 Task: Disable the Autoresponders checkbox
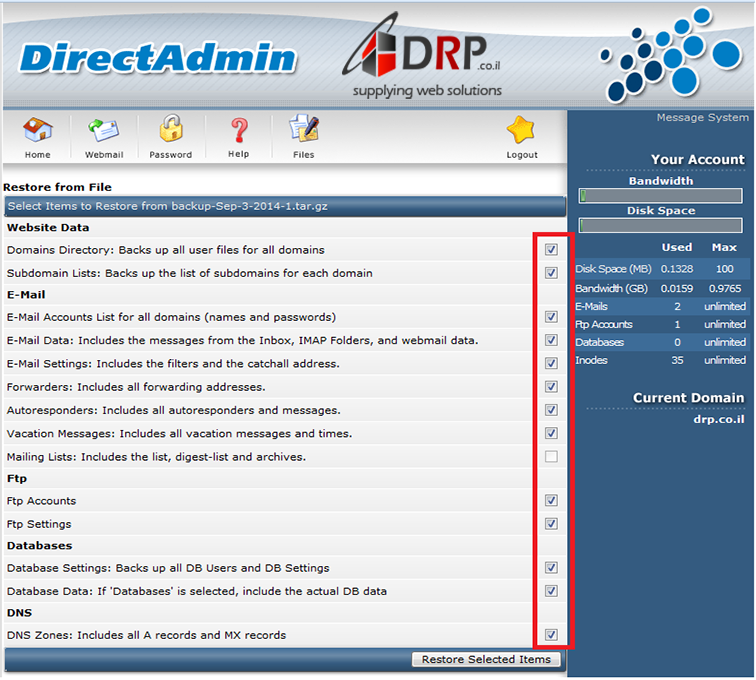point(551,410)
